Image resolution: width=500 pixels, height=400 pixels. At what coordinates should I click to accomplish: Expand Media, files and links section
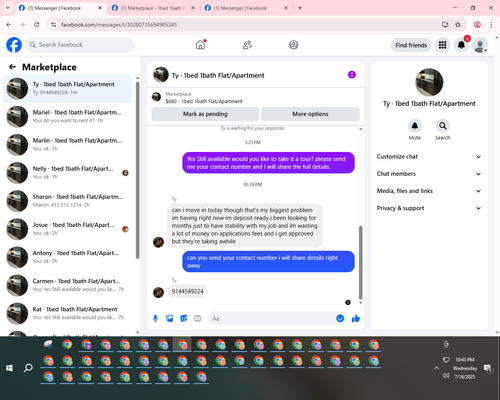pyautogui.click(x=429, y=191)
